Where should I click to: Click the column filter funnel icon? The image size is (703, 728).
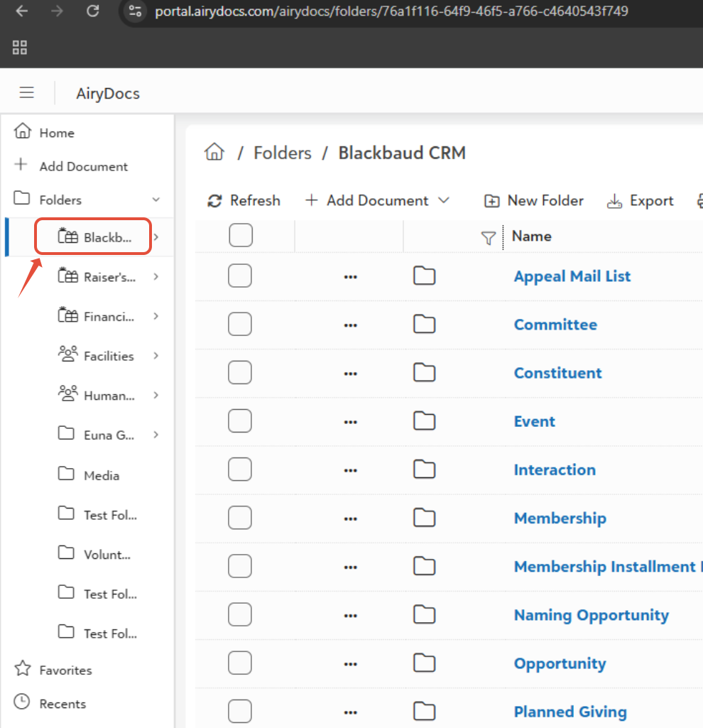[x=488, y=238]
